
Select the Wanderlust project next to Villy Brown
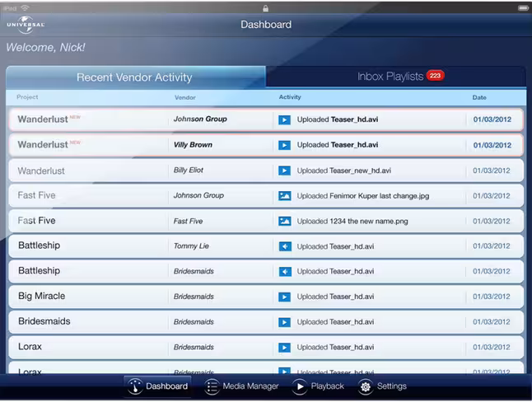click(x=43, y=145)
